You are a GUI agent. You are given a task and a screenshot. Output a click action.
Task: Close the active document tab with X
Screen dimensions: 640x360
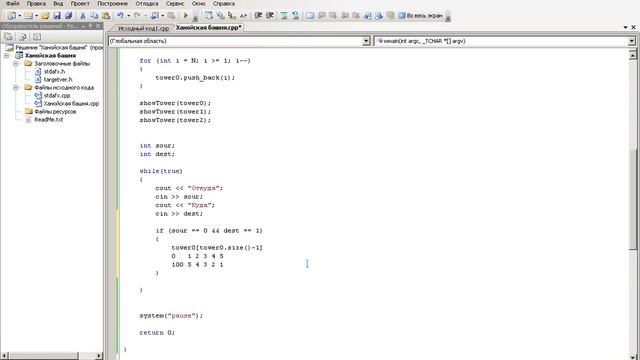point(633,27)
